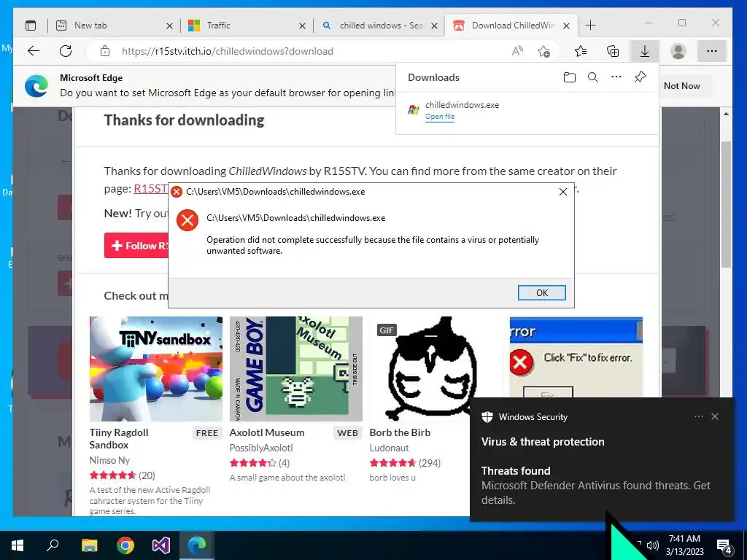Open the Tiiny sandbox thumbnail
This screenshot has height=560, width=747.
[156, 368]
